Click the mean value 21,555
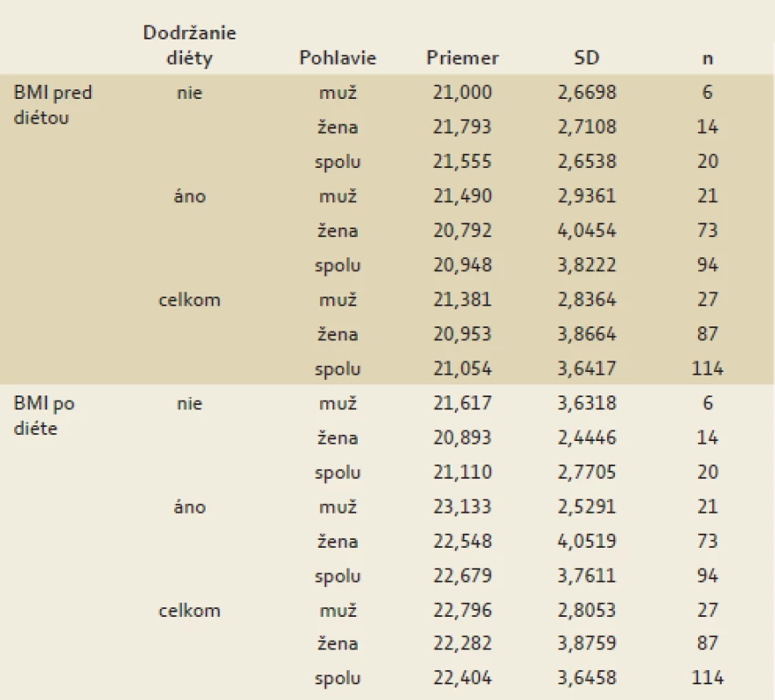Viewport: 775px width, 700px height. point(462,162)
